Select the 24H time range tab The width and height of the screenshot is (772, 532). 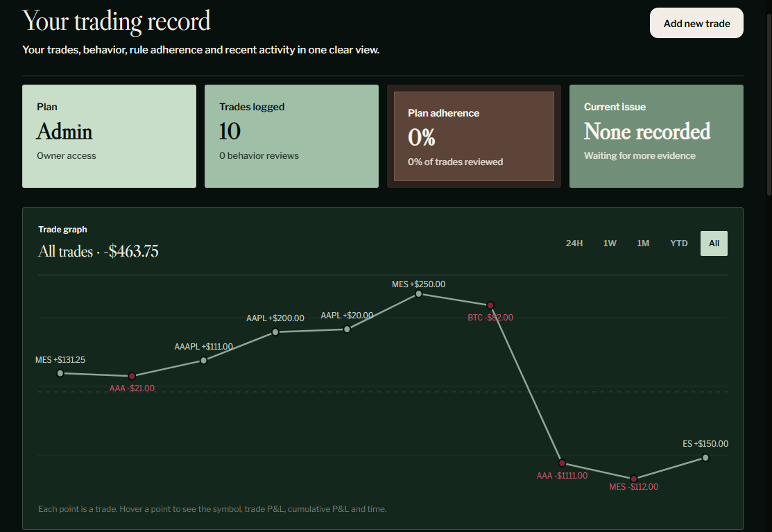click(x=574, y=243)
